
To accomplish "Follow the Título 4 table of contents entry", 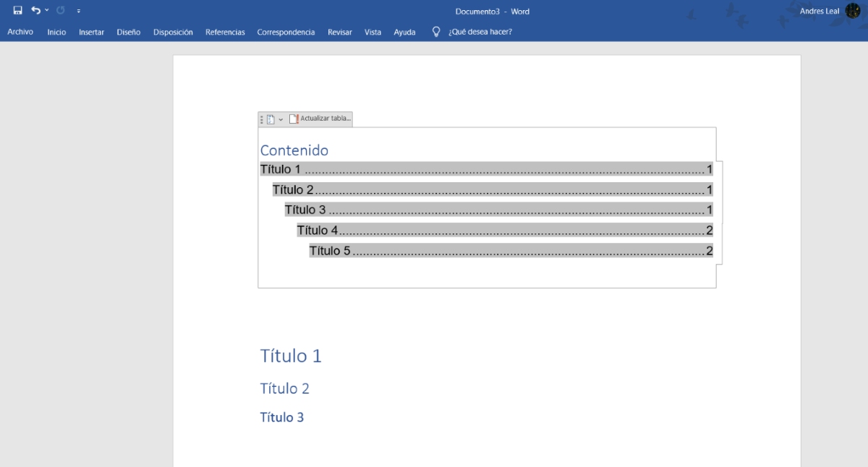I will pyautogui.click(x=505, y=231).
